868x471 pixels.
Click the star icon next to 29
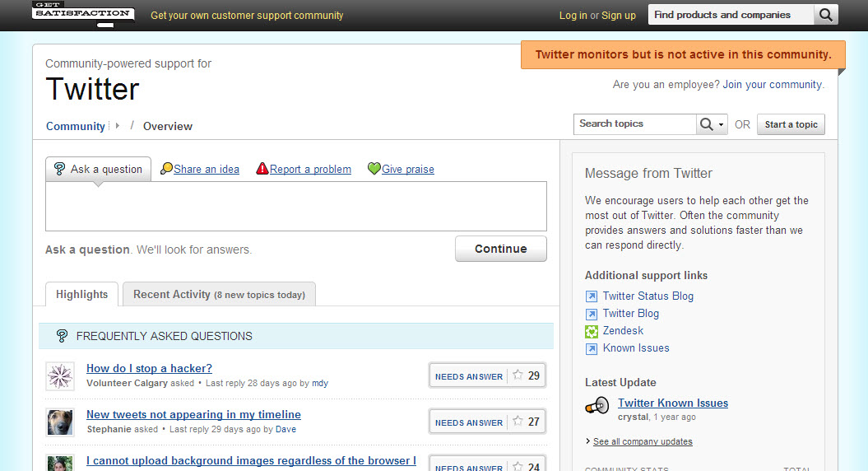(518, 375)
